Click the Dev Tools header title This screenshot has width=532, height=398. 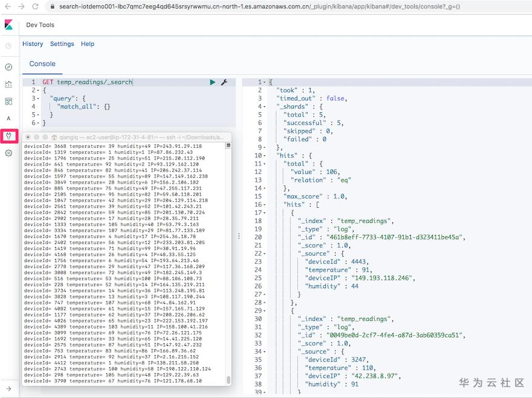pyautogui.click(x=41, y=25)
